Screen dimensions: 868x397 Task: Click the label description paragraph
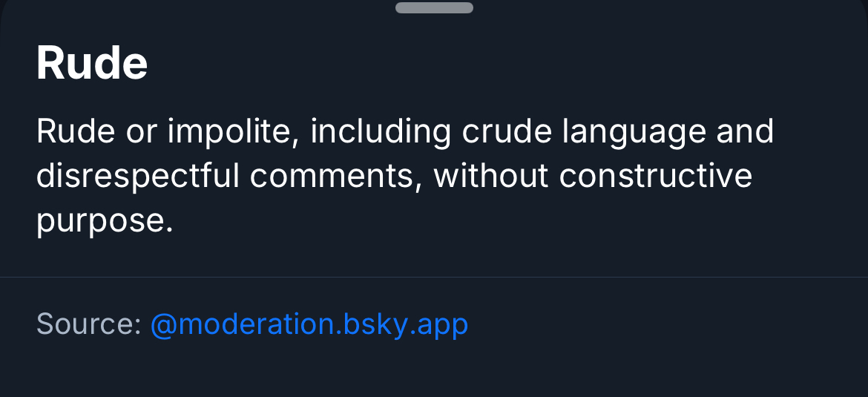405,177
